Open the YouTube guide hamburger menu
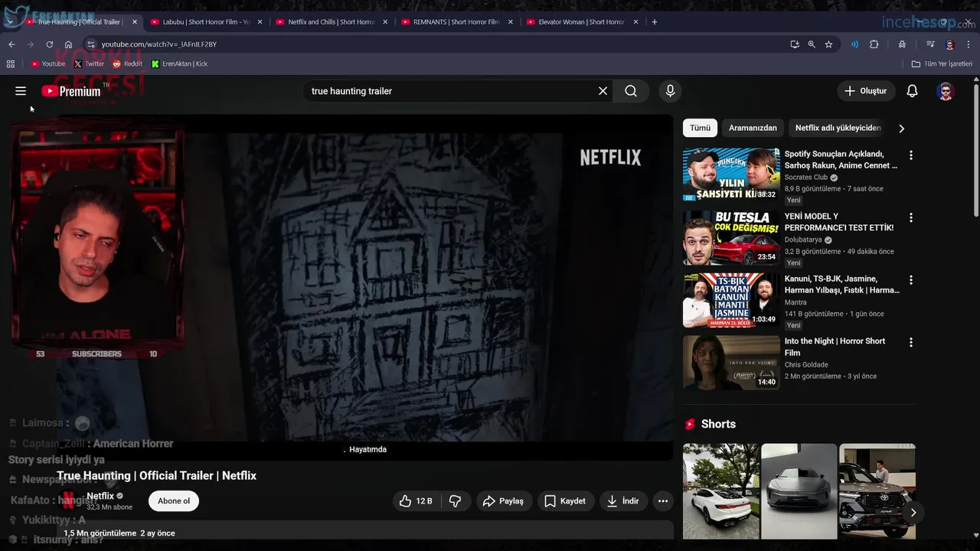Viewport: 980px width, 551px height. coord(21,91)
